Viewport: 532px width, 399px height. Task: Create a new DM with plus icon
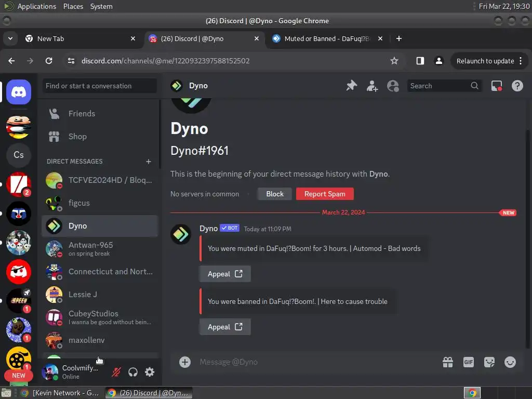click(x=148, y=162)
